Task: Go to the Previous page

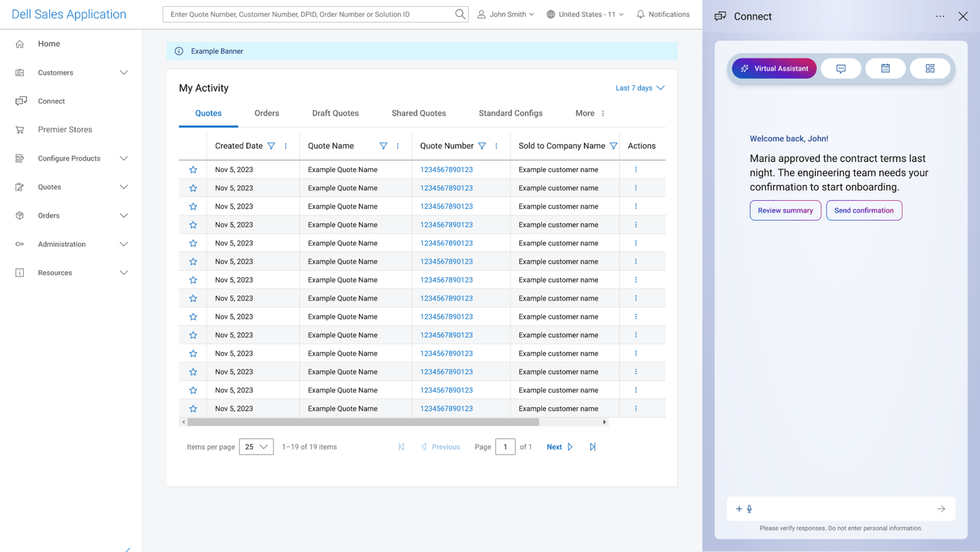Action: point(440,447)
